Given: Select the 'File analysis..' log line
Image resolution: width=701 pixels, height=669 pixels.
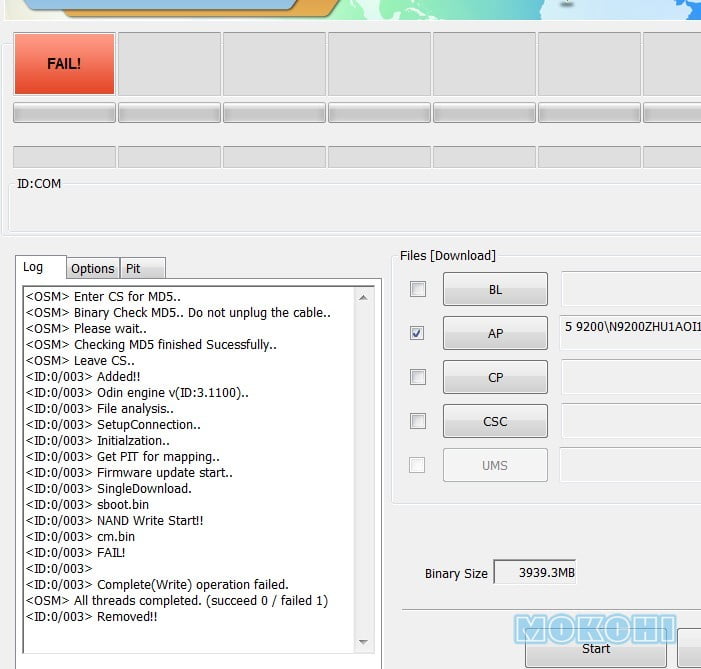Looking at the screenshot, I should point(100,409).
